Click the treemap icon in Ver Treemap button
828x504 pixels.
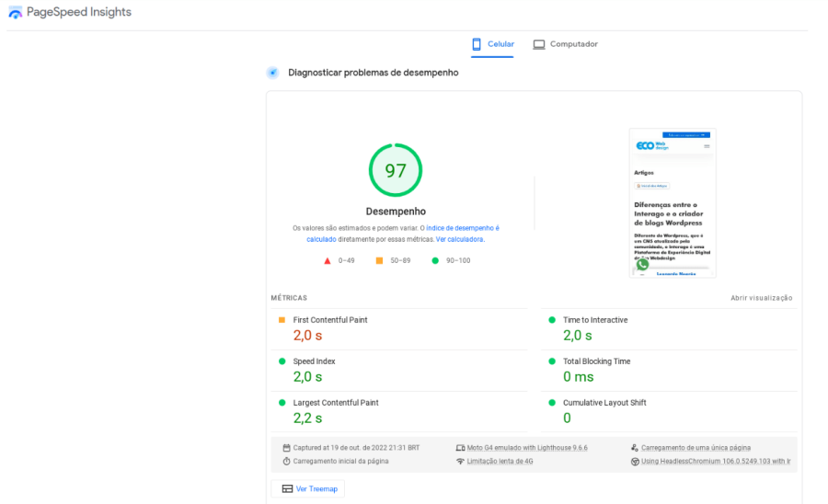pyautogui.click(x=287, y=488)
